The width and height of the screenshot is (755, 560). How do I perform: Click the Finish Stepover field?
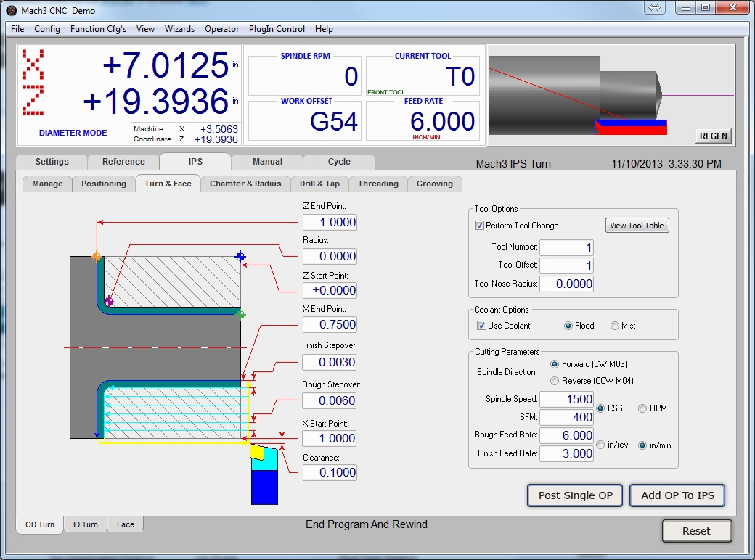[330, 362]
